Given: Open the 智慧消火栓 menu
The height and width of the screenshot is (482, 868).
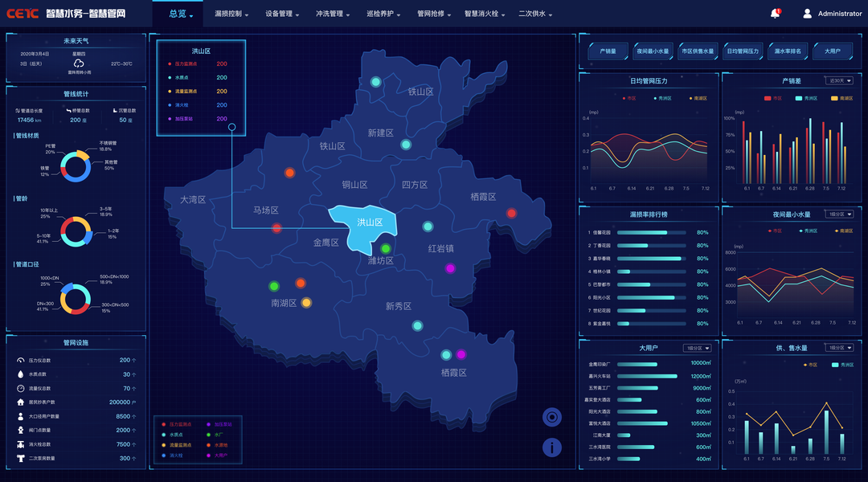Looking at the screenshot, I should coord(485,14).
